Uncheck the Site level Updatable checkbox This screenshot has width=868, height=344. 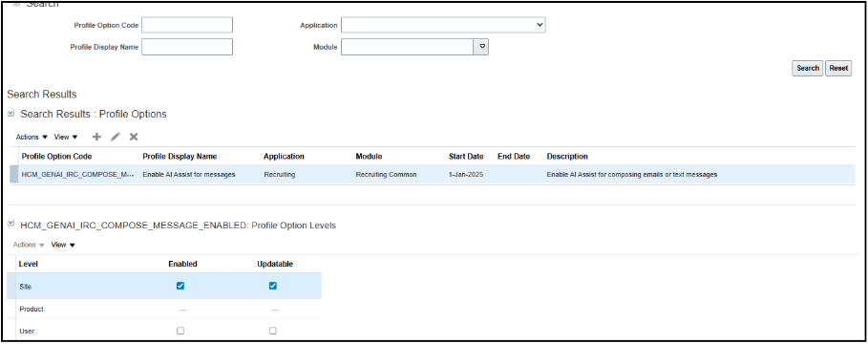(x=272, y=286)
